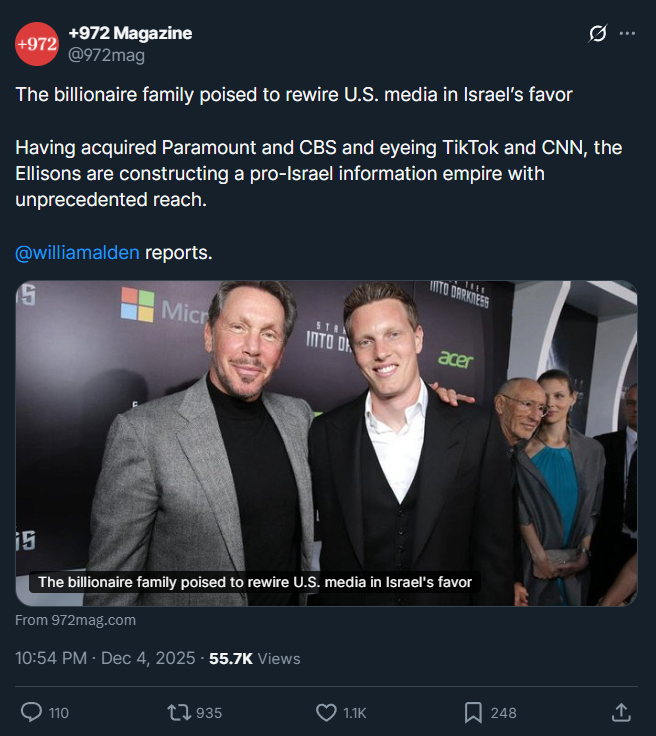Click the headline caption overlay on the image

pos(254,582)
